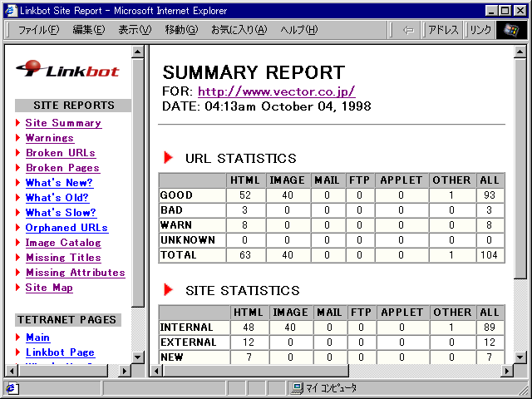The height and width of the screenshot is (399, 532).
Task: Click the back arrow toolbar button
Action: (x=408, y=30)
